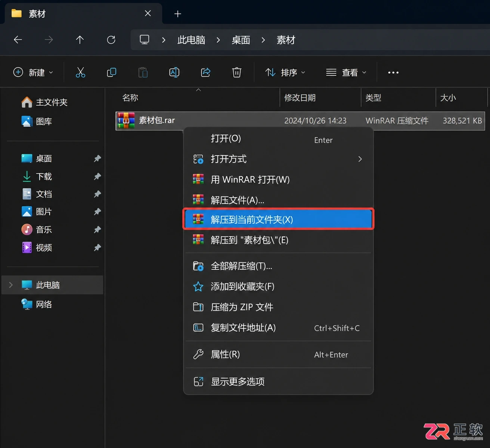Click the Delete trash icon in toolbar
This screenshot has height=448, width=490.
pyautogui.click(x=237, y=72)
